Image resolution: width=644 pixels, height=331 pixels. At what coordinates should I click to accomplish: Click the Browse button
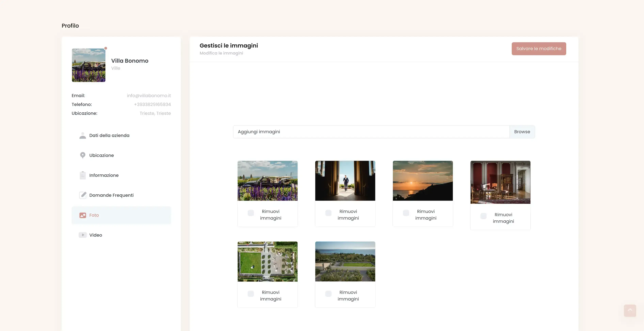[x=522, y=132]
